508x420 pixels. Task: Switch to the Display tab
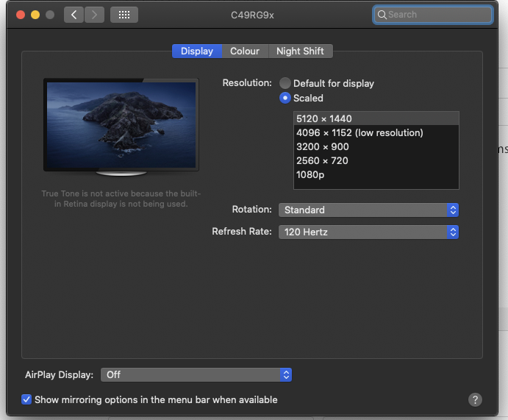[x=197, y=51]
